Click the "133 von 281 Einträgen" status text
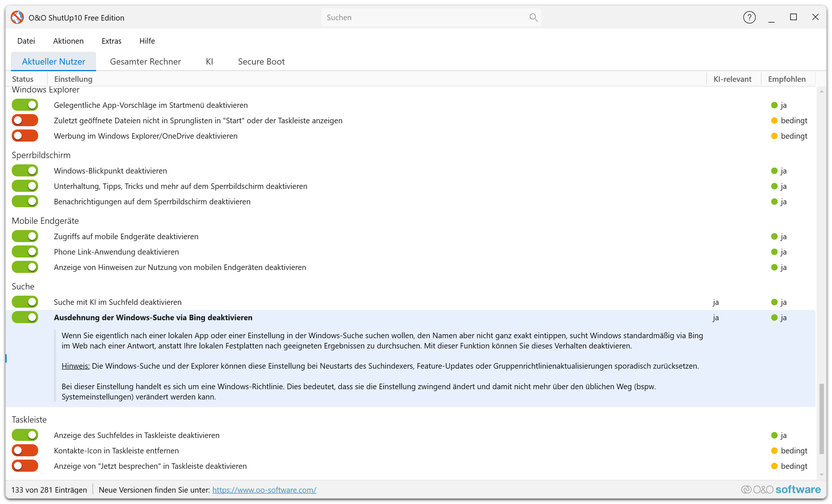The width and height of the screenshot is (832, 504). (x=49, y=490)
